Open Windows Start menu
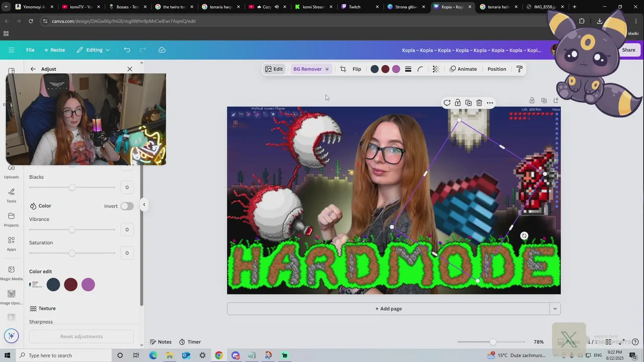644x362 pixels. click(7, 355)
